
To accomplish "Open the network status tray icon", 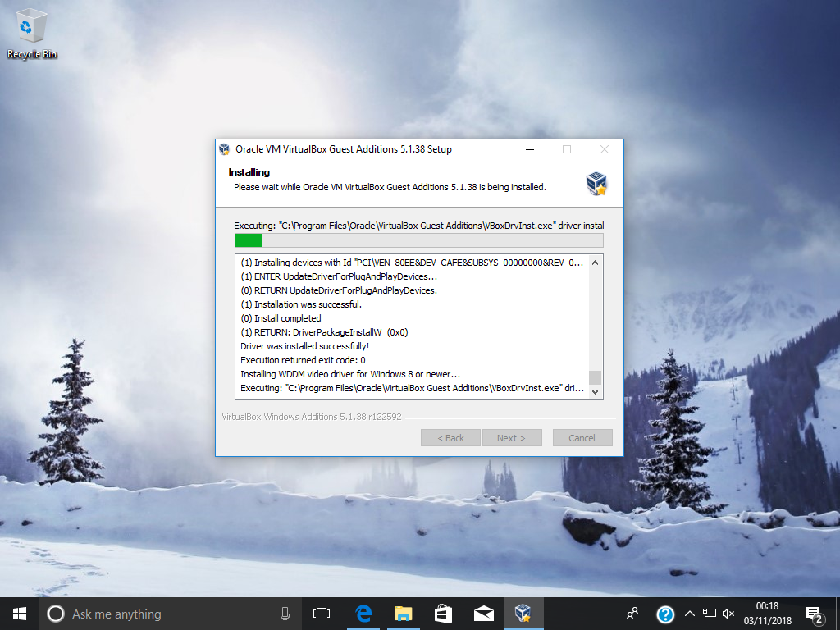I will (709, 614).
